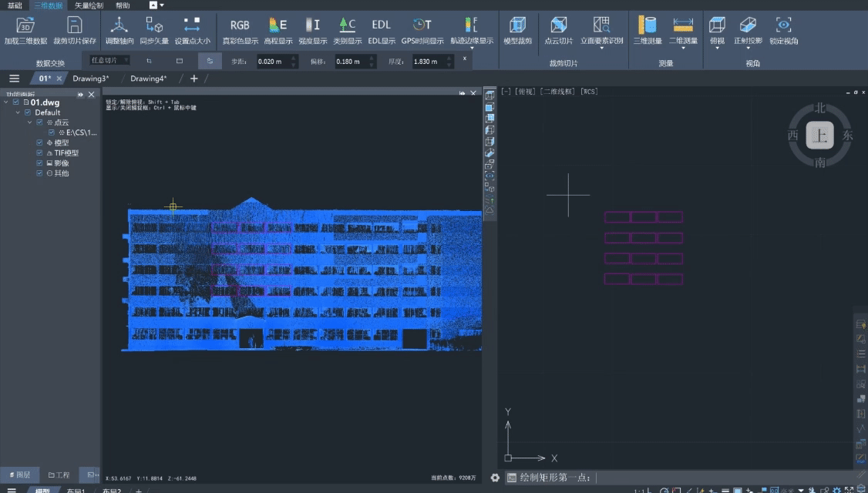Select RGB 真彩色显示 display mode
The width and height of the screenshot is (868, 493).
coord(240,25)
